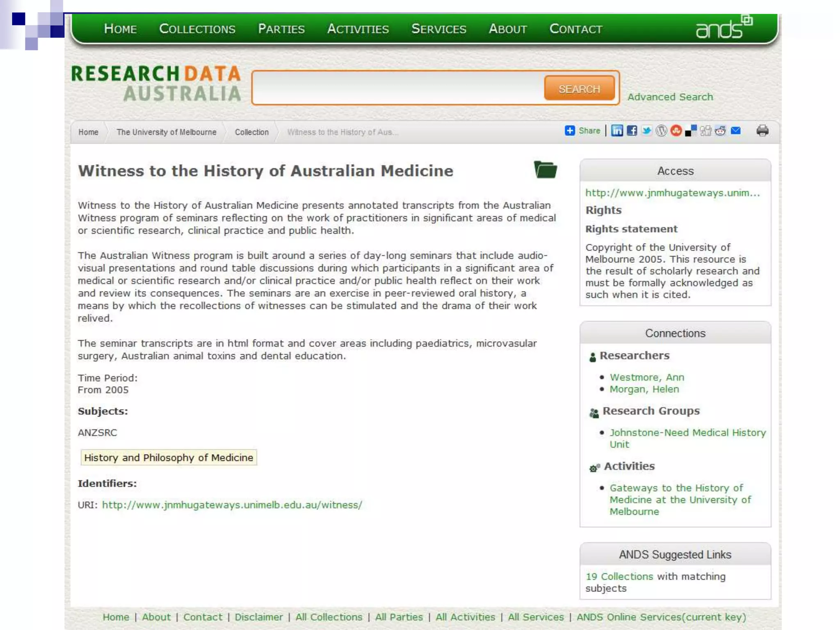Select the History and Philosophy of Medicine tag
The width and height of the screenshot is (840, 630).
(x=169, y=457)
